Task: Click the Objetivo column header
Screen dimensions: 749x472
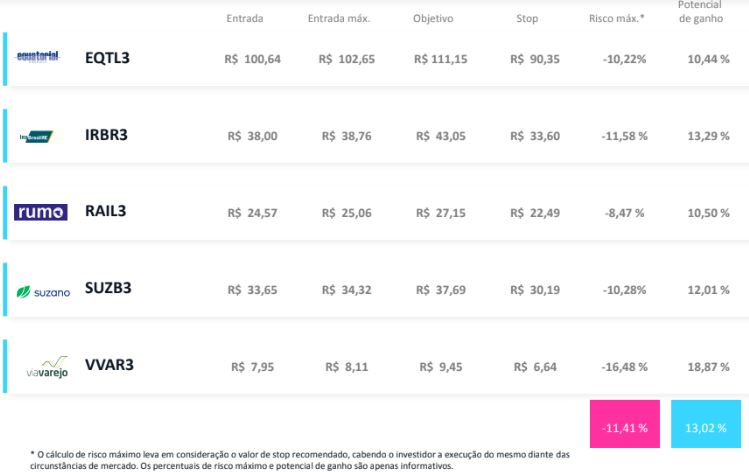Action: pyautogui.click(x=433, y=19)
